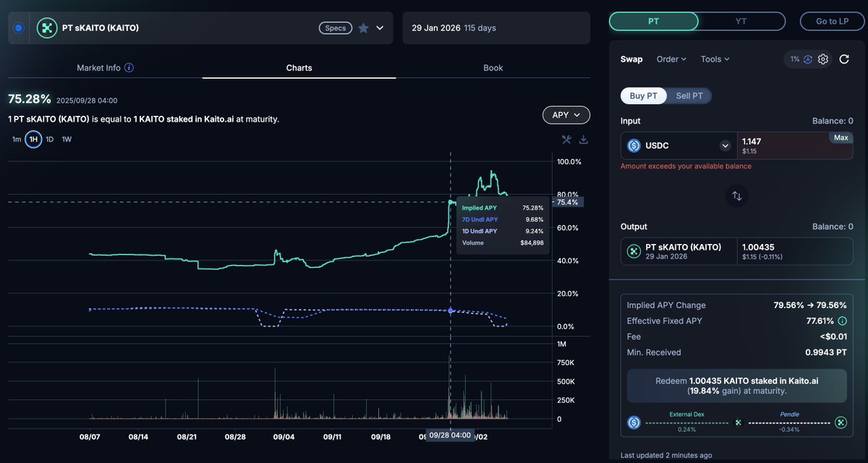
Task: Switch to the YT token toggle
Action: 741,22
